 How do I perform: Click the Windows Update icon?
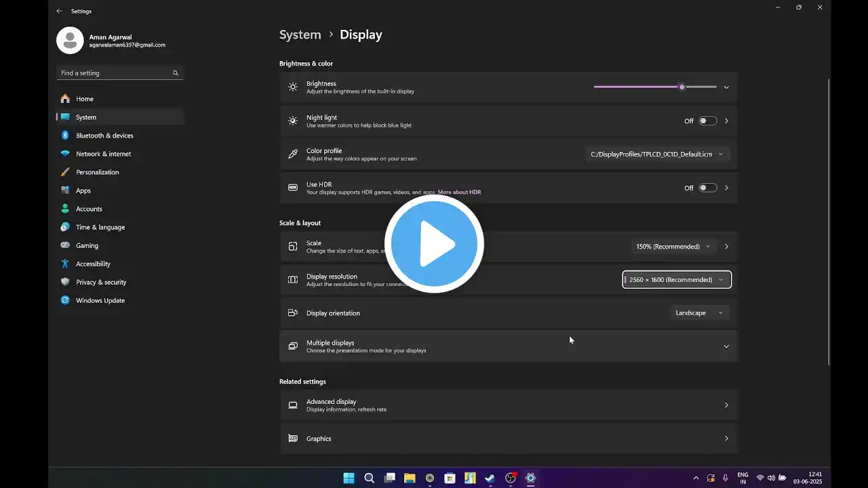(65, 300)
